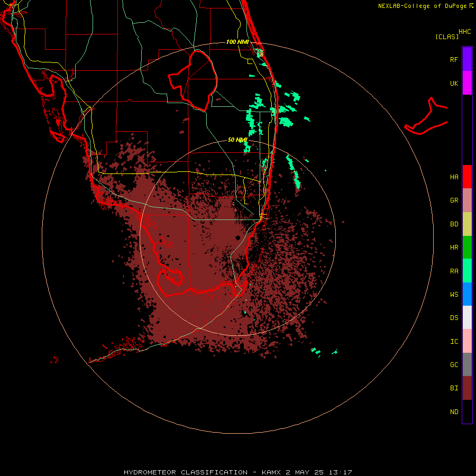Select the GC gray legend swatch
476x476 pixels.
(467, 364)
